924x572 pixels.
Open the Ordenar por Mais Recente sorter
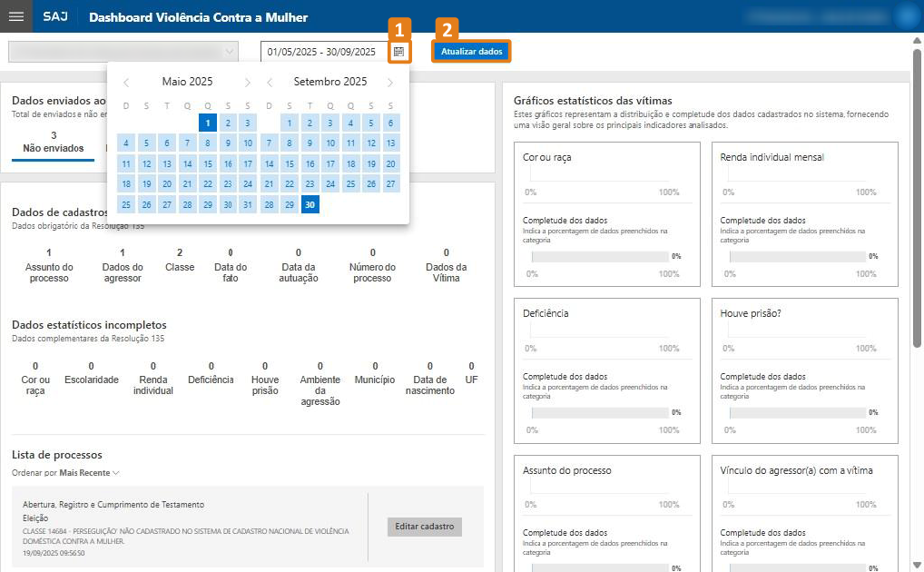point(89,473)
